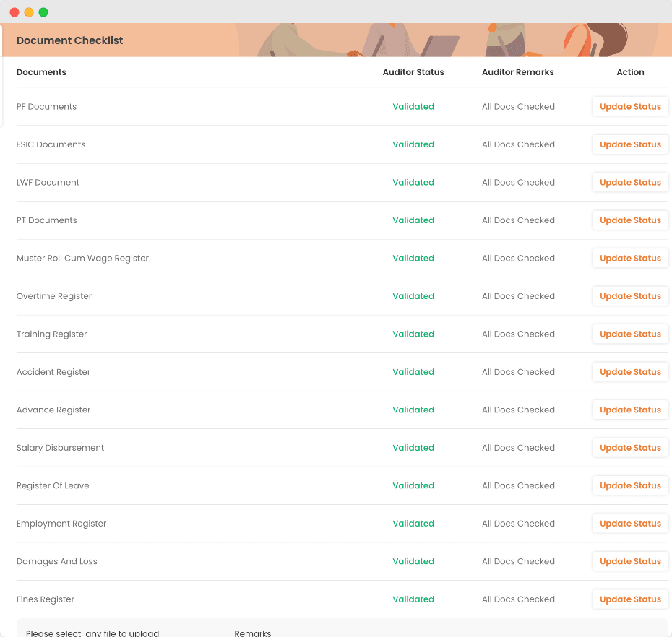Click All Docs Checked remark for Salary Disbursement
The height and width of the screenshot is (637, 672).
[518, 448]
